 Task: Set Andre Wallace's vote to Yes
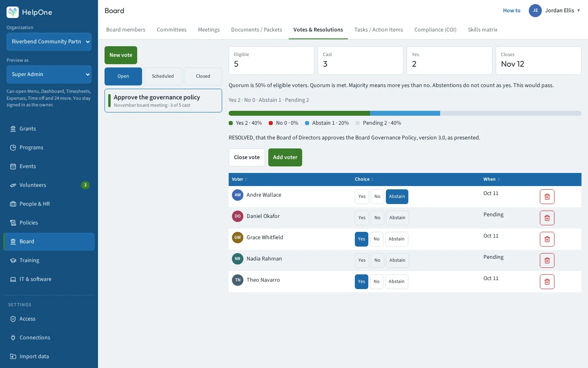[x=362, y=197]
